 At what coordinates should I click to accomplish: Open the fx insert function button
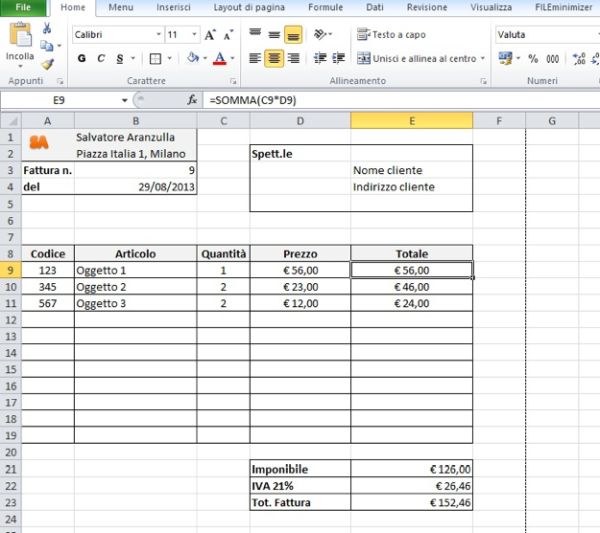tap(192, 101)
